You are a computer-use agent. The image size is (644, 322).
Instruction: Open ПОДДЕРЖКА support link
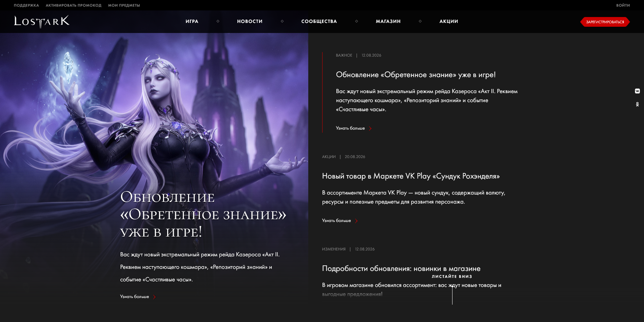(26, 5)
